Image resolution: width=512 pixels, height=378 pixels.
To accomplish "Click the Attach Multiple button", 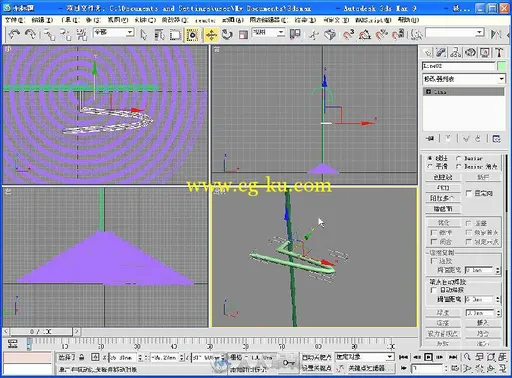I will click(x=443, y=198).
